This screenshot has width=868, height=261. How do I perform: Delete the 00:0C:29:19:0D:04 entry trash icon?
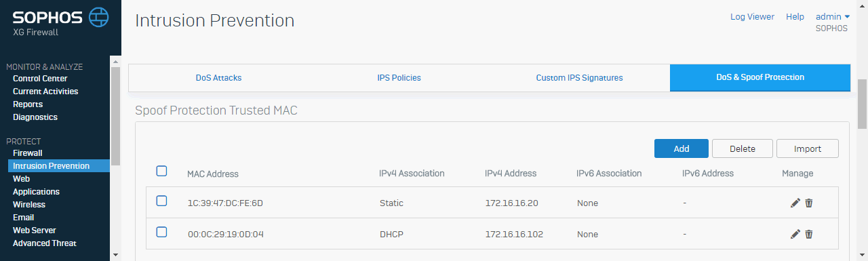click(x=809, y=234)
